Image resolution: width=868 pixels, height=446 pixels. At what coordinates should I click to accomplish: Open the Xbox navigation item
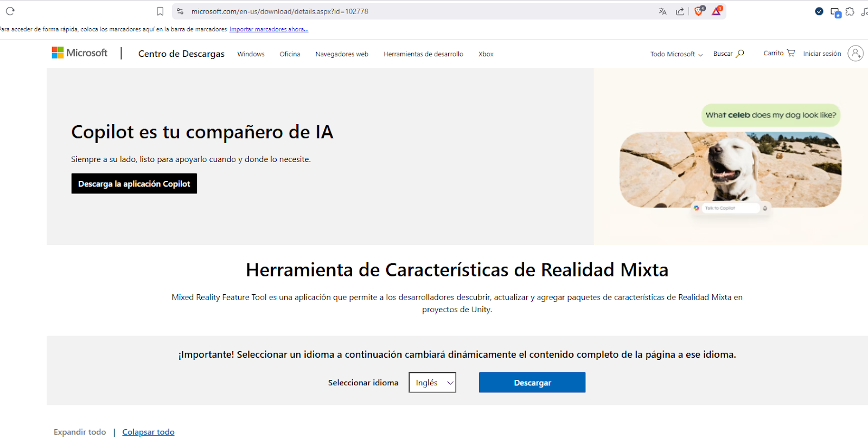[486, 54]
